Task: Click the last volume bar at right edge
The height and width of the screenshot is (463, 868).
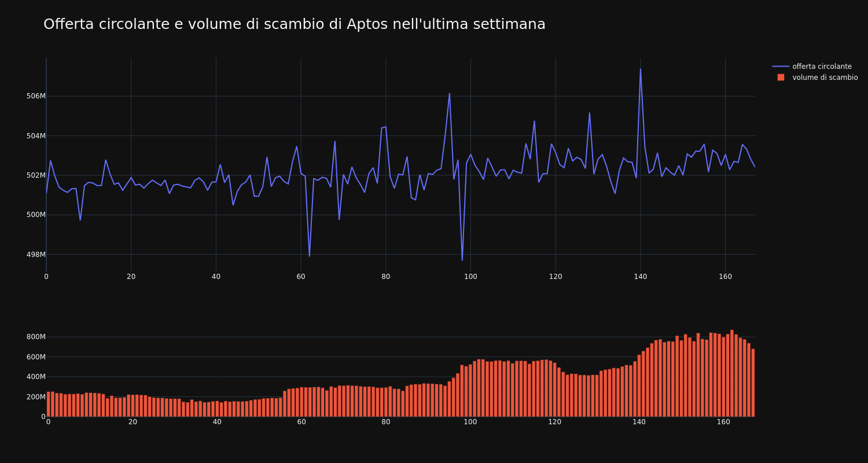Action: point(753,383)
